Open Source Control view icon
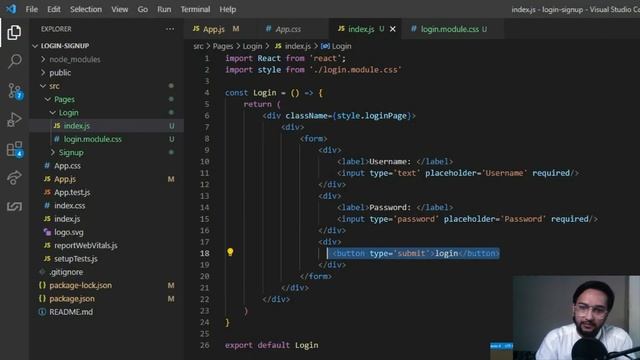The height and width of the screenshot is (360, 640). [x=15, y=91]
